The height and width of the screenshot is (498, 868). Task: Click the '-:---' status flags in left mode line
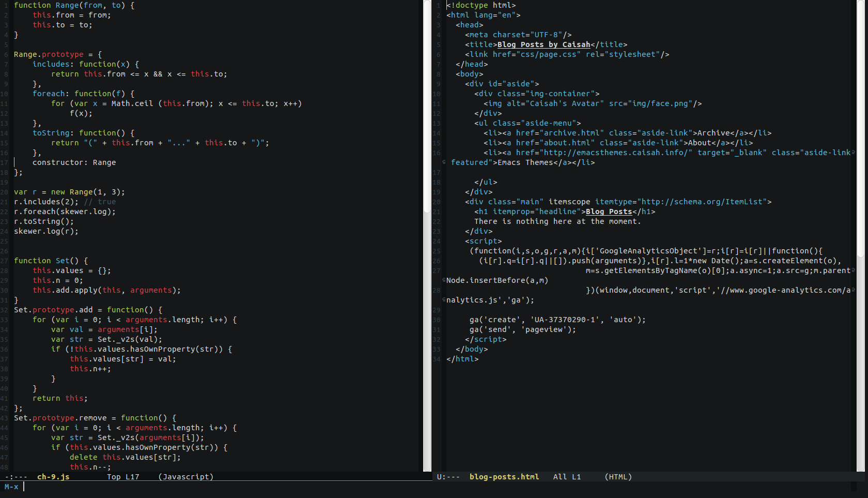coord(16,477)
